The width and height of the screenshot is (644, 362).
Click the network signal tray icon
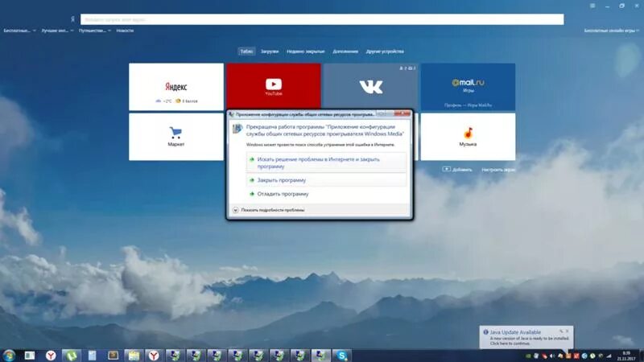609,356
